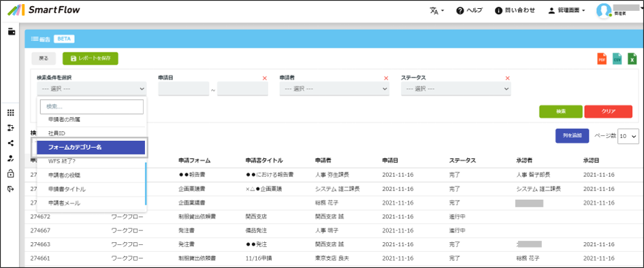Click application number 274663

pos(40,244)
